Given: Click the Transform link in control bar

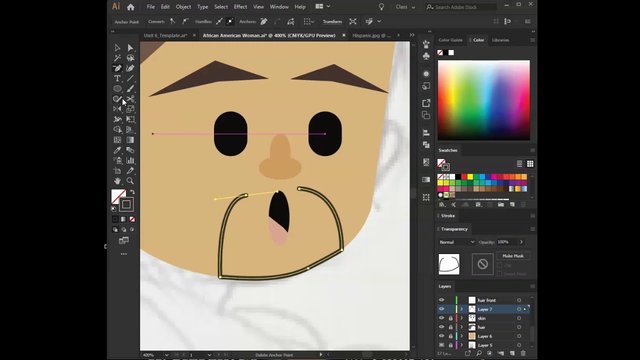Looking at the screenshot, I should coord(332,22).
